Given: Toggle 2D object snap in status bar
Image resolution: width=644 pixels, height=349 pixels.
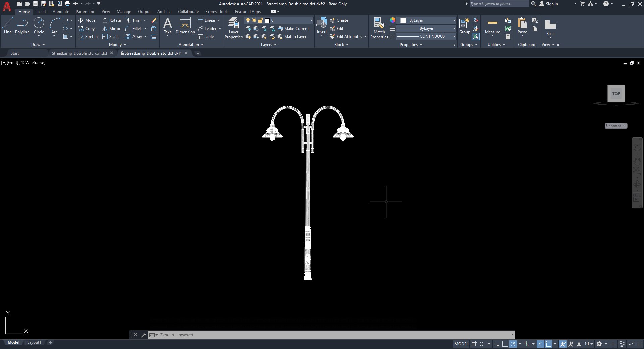Looking at the screenshot, I should (x=548, y=344).
